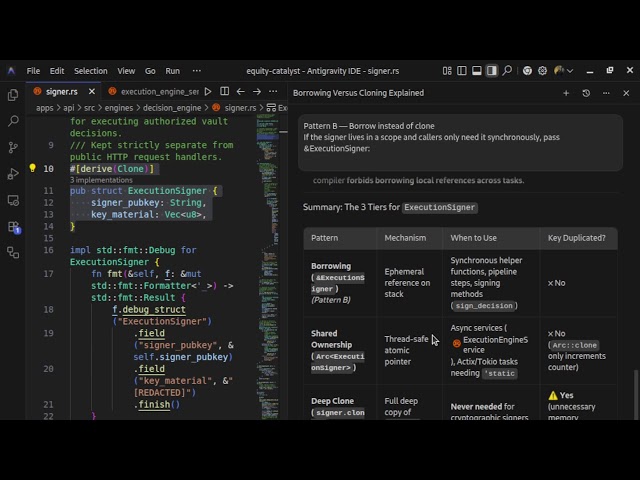Close the signer.rs tab

92,91
